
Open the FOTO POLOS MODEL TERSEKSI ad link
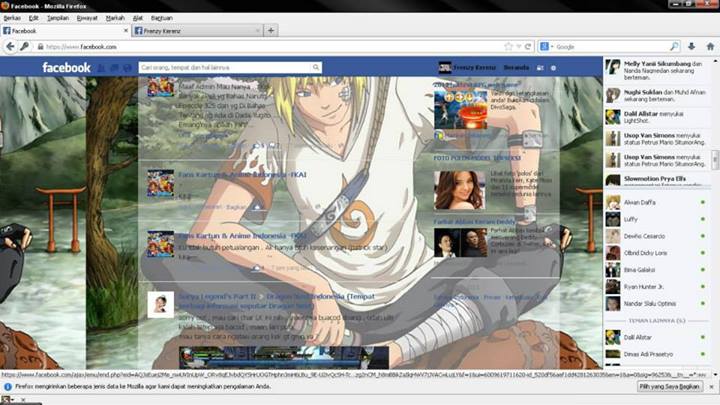[477, 158]
